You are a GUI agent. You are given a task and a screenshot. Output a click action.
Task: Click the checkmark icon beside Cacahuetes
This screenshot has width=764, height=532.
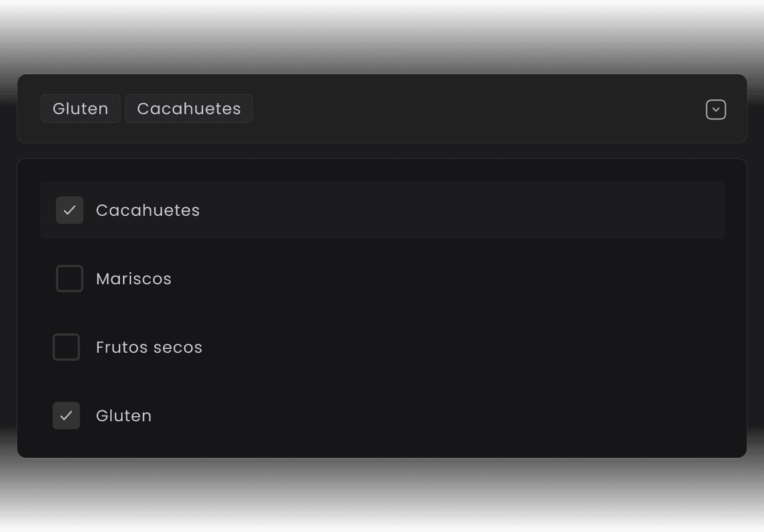click(70, 211)
